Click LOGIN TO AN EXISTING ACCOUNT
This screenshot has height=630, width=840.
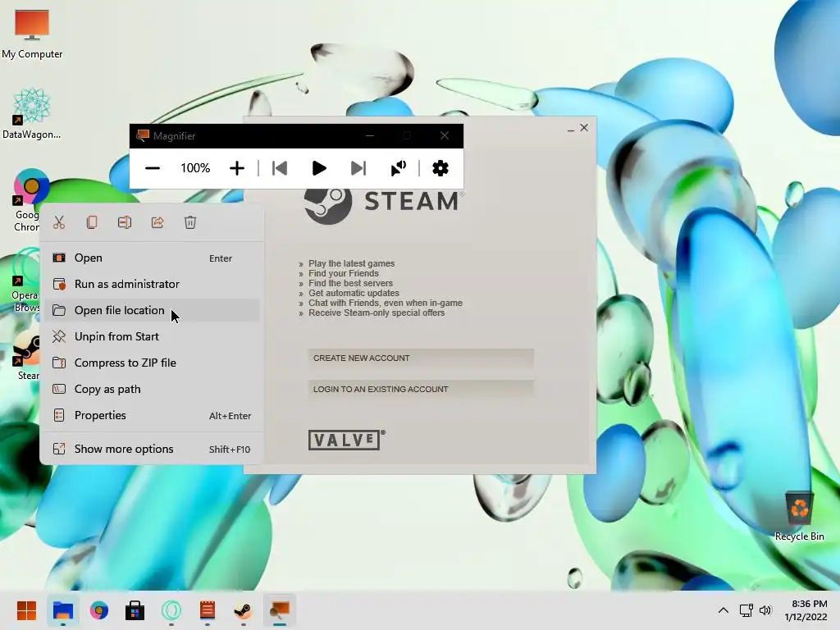(x=421, y=389)
